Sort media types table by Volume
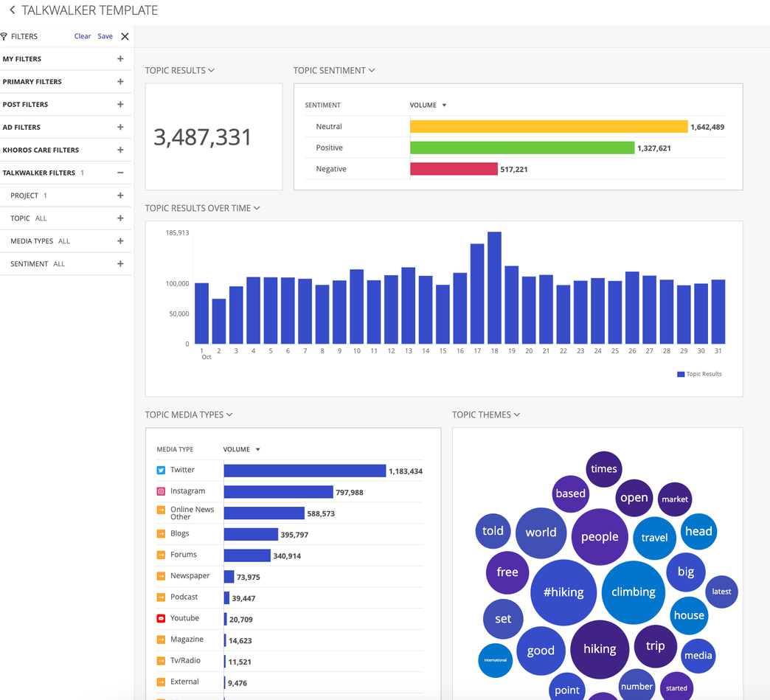Viewport: 770px width, 700px height. (x=242, y=449)
